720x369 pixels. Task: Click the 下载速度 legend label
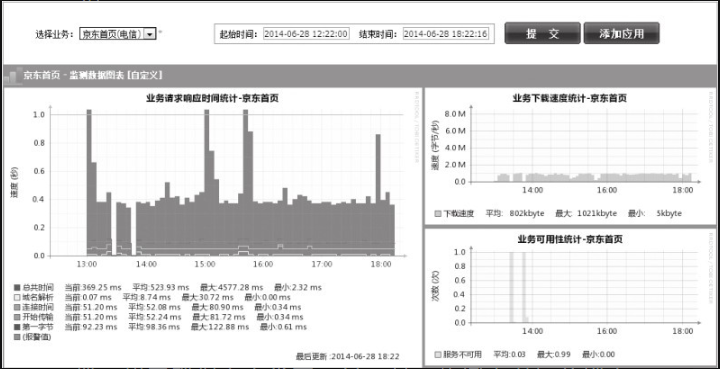[459, 213]
